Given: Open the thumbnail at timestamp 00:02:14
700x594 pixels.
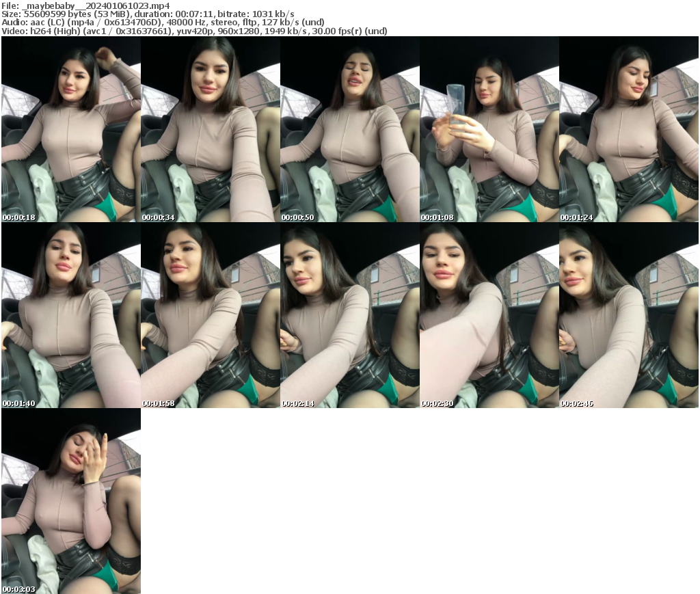Looking at the screenshot, I should tap(350, 314).
